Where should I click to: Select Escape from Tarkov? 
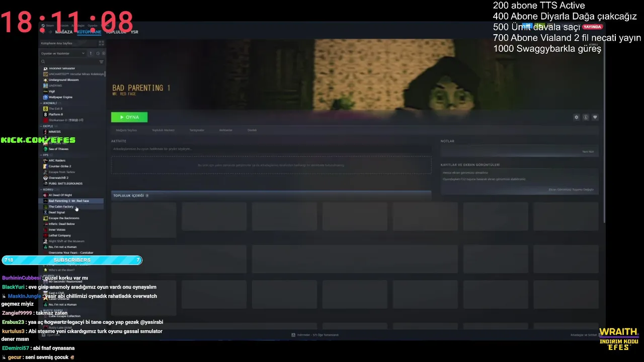pyautogui.click(x=61, y=172)
